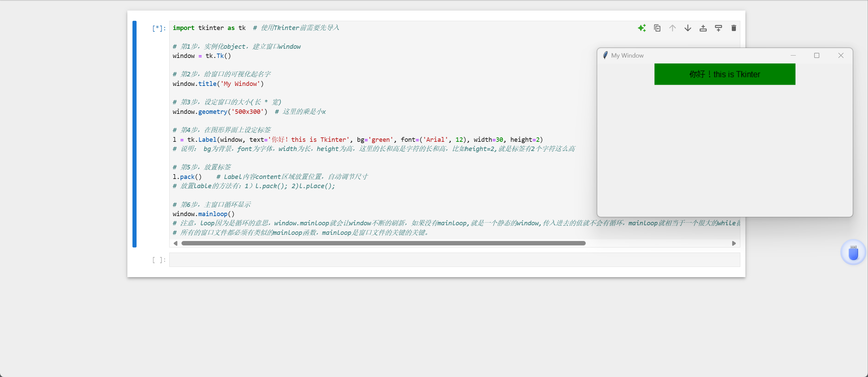
Task: Click the '# 所有的窗口文件都必须有' comment line
Action: 301,232
